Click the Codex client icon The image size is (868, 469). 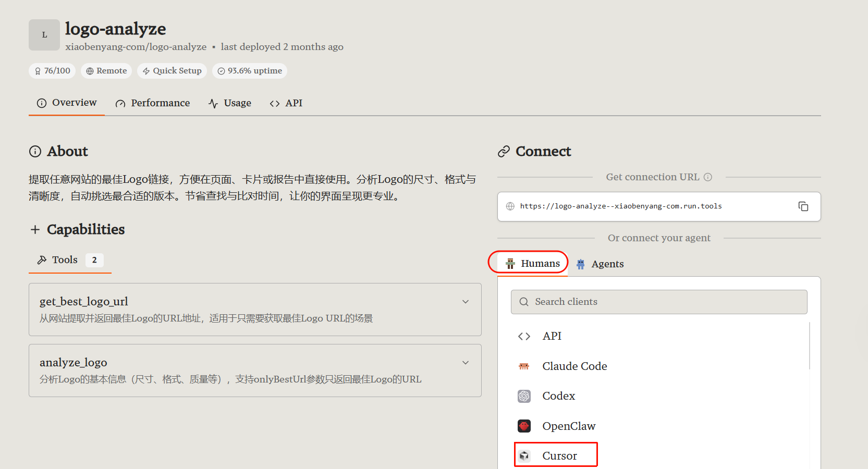(524, 396)
